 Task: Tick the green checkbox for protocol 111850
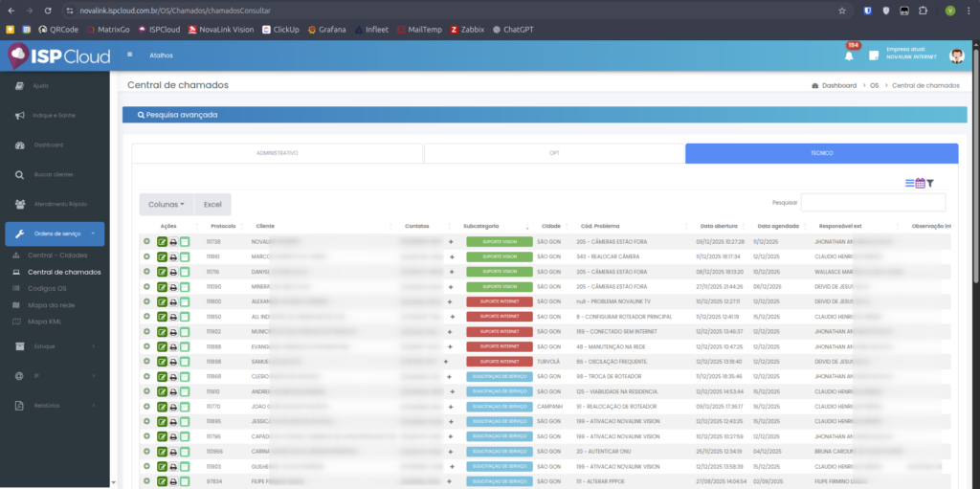point(185,316)
